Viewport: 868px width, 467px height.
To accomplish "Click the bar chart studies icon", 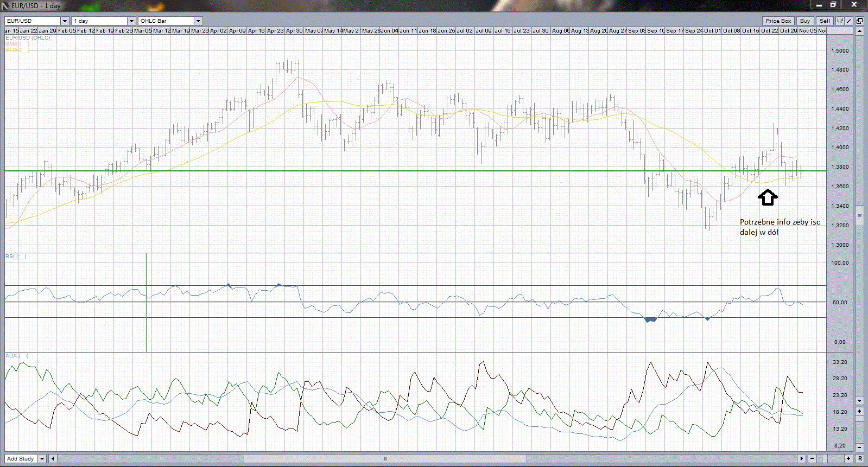I will point(840,21).
